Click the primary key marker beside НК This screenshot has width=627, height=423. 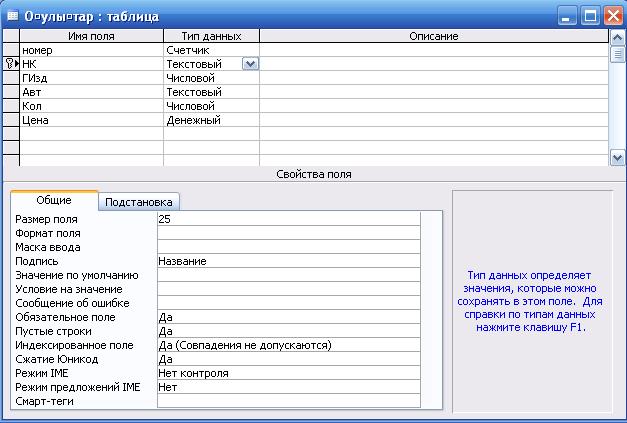[10, 63]
